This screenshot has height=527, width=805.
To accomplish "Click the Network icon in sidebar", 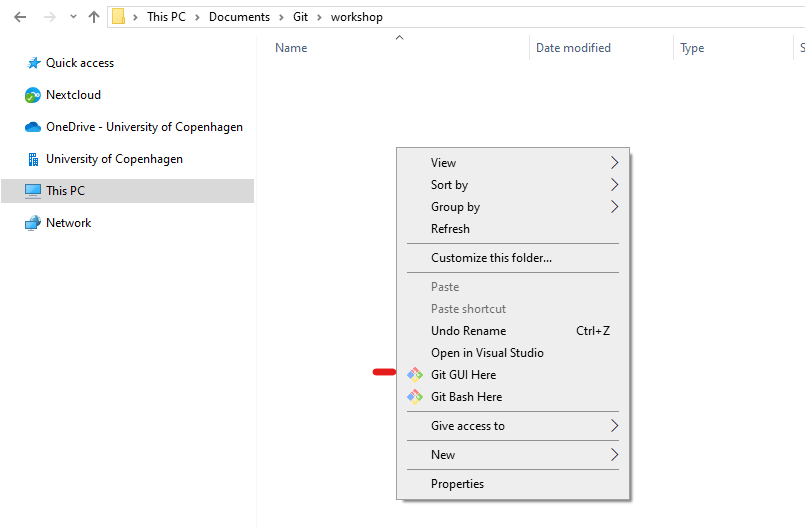I will click(33, 223).
